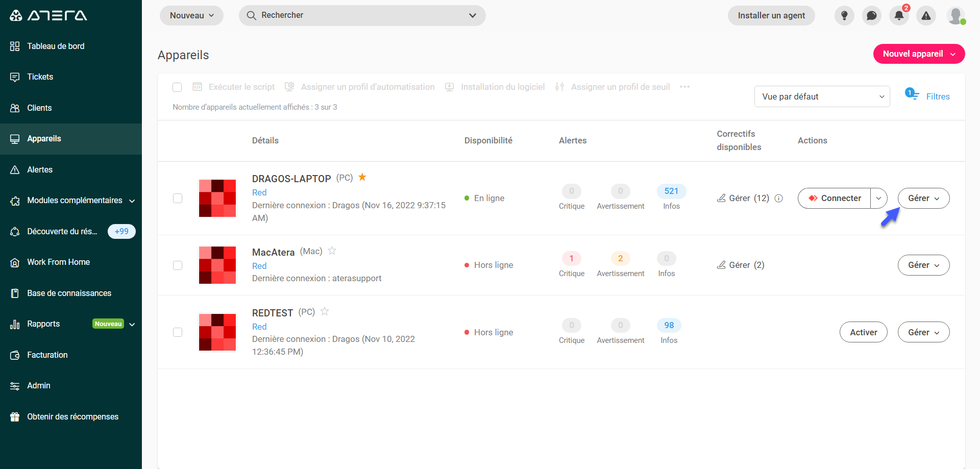Click Installation du logiciel action
This screenshot has width=980, height=469.
(495, 87)
